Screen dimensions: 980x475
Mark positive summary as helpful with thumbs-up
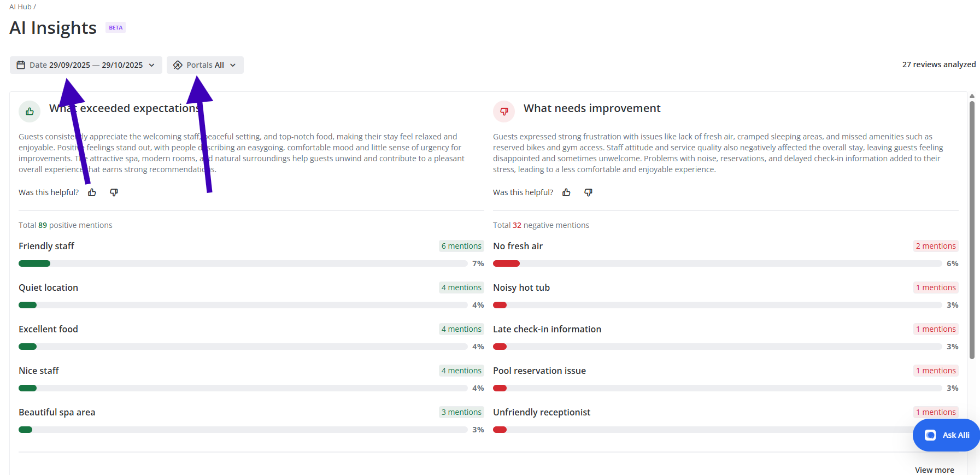92,192
